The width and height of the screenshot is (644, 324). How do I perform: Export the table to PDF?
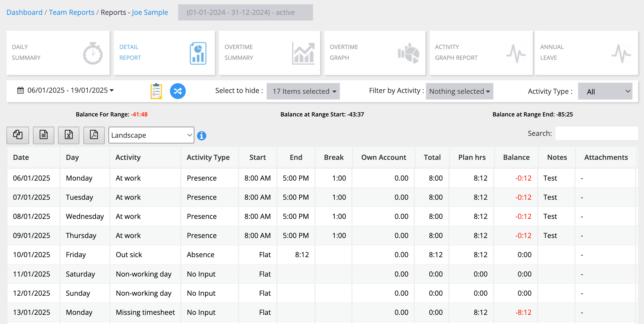click(94, 135)
